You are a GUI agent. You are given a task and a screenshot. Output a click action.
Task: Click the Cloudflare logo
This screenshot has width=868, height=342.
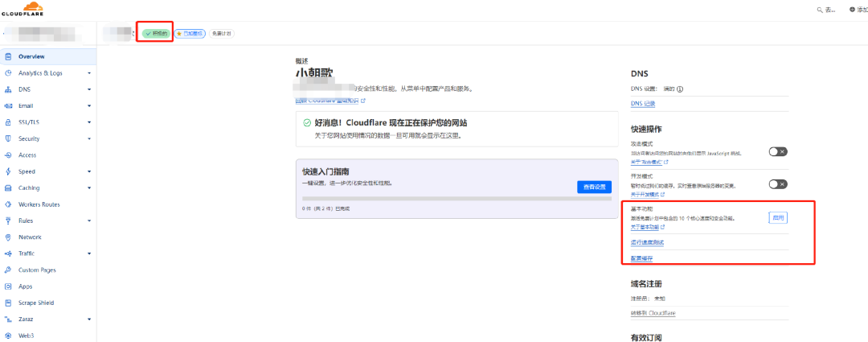pyautogui.click(x=23, y=9)
